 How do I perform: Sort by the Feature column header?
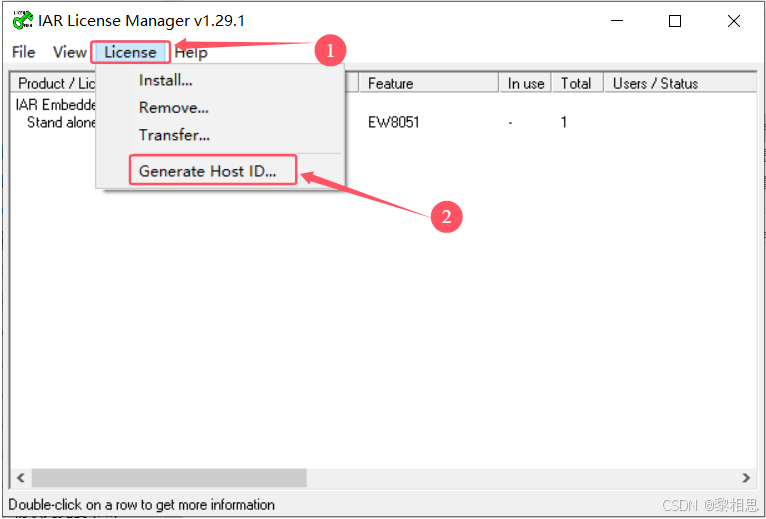[429, 83]
